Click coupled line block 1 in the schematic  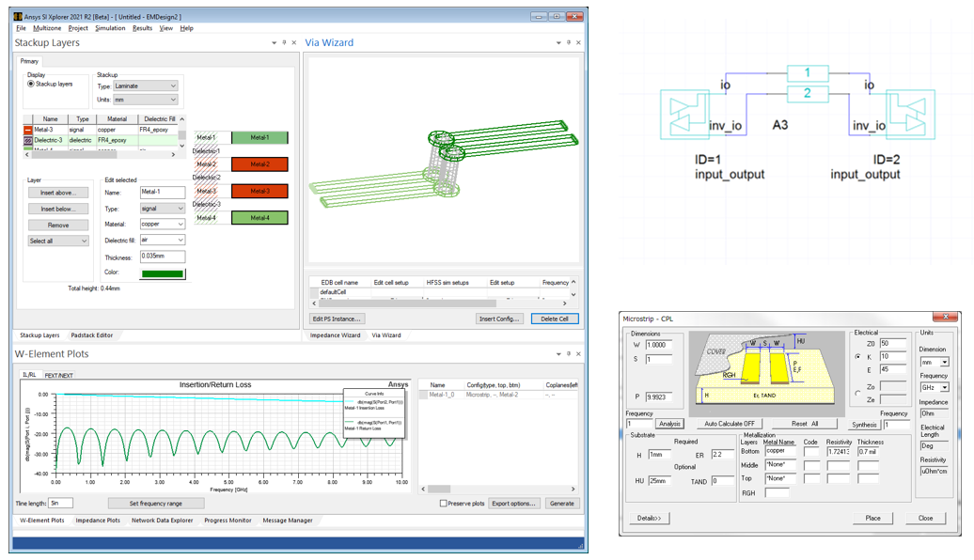click(808, 73)
